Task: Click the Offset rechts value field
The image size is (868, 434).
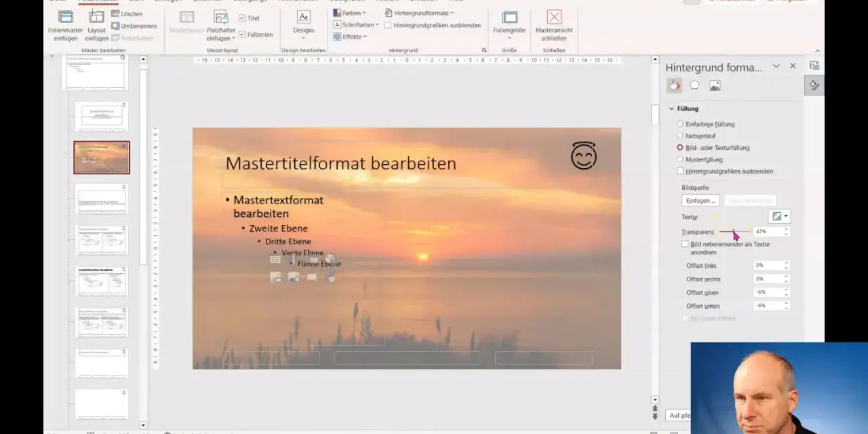Action: [768, 279]
